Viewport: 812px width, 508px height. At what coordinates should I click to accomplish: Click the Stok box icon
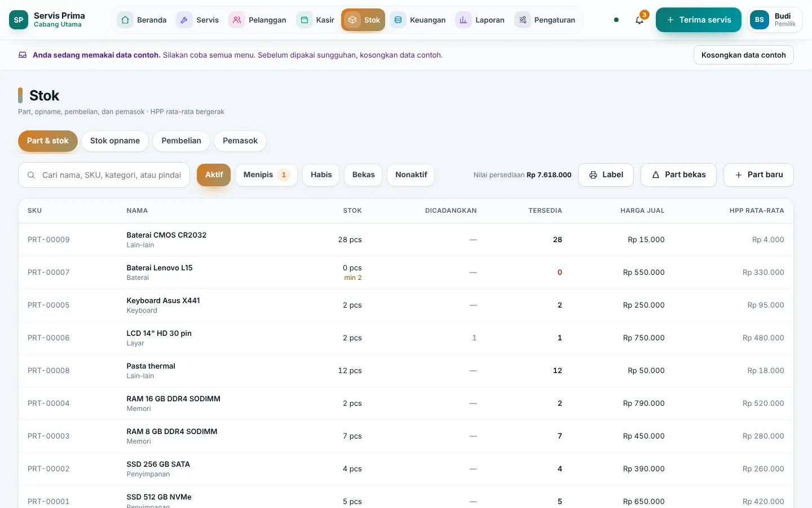pyautogui.click(x=352, y=20)
